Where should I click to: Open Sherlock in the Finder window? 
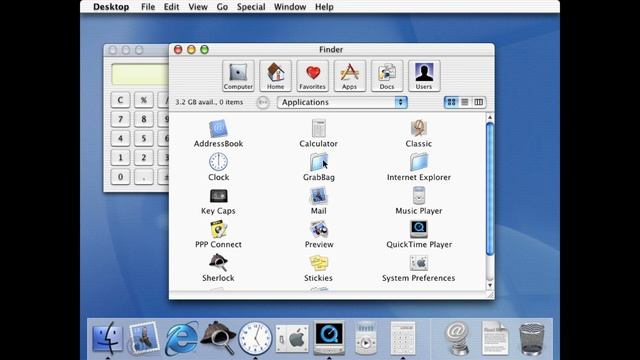point(218,263)
